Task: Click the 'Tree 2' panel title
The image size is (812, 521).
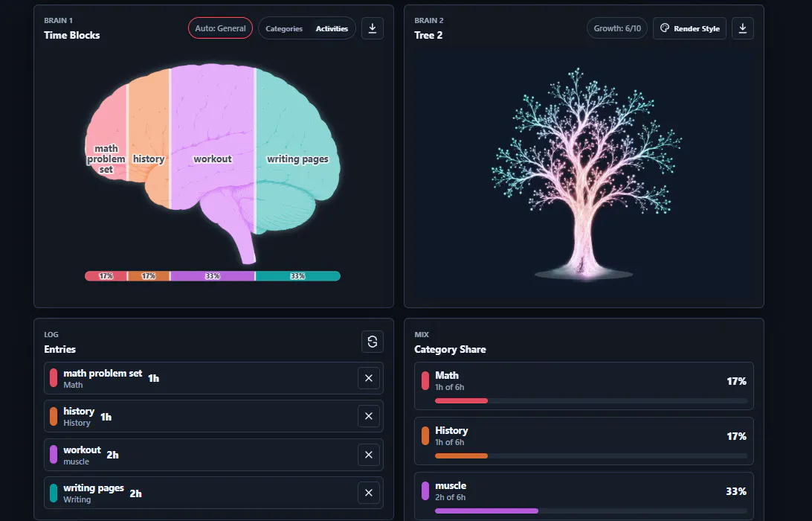Action: pyautogui.click(x=428, y=35)
